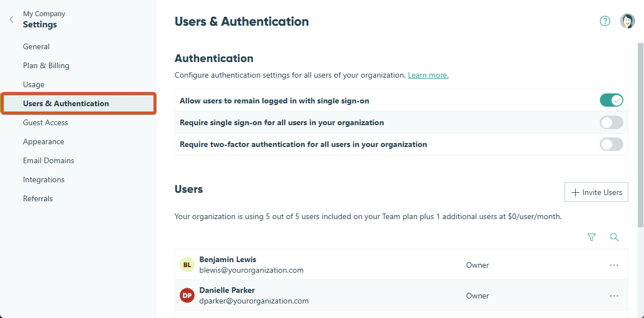Open Integrations settings
Screen dimensions: 644x318
coord(44,179)
